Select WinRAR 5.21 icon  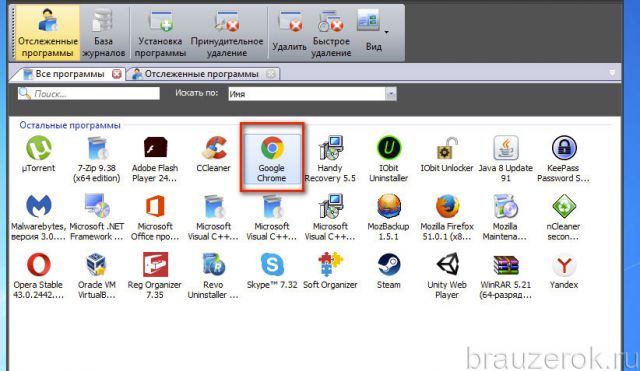tap(505, 264)
